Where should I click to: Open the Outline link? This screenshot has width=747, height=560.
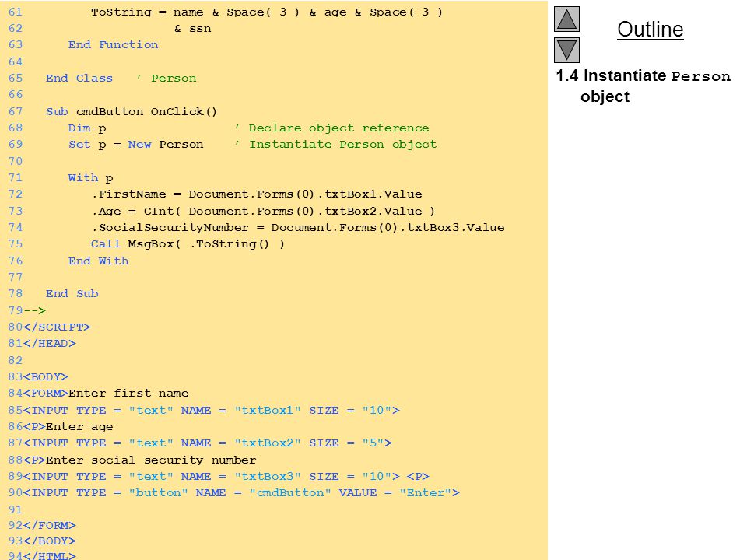pos(651,30)
